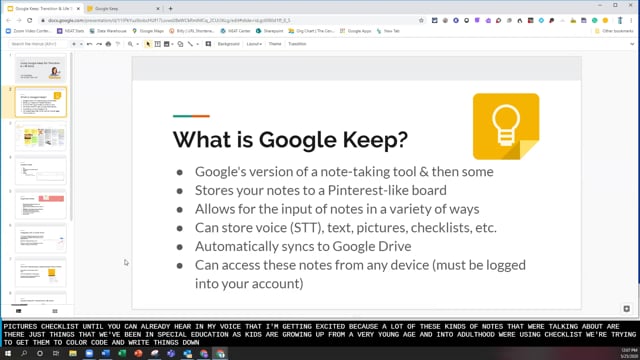Viewport: 640px width, 360px height.
Task: Redo the last action in Slides
Action: [x=99, y=44]
